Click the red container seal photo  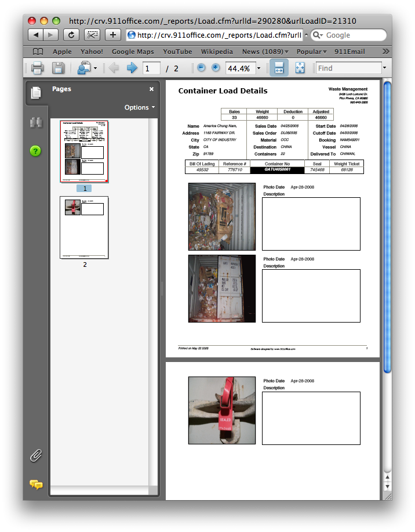point(222,410)
